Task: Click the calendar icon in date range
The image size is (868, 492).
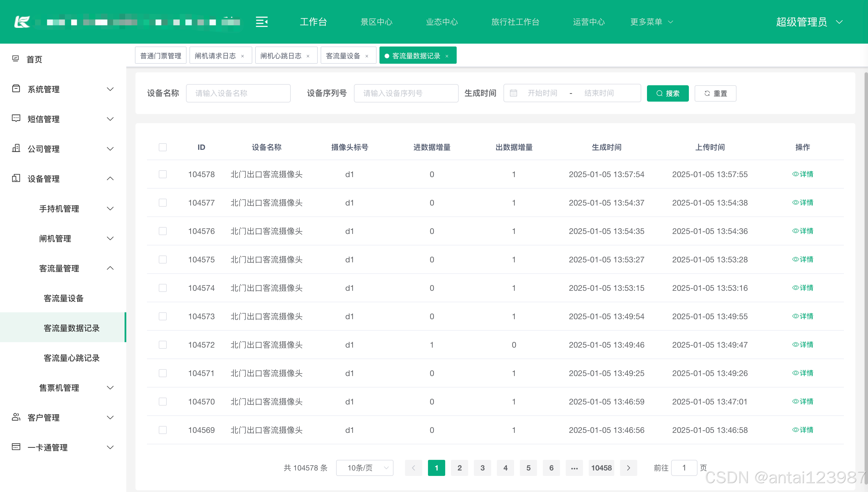Action: 513,93
